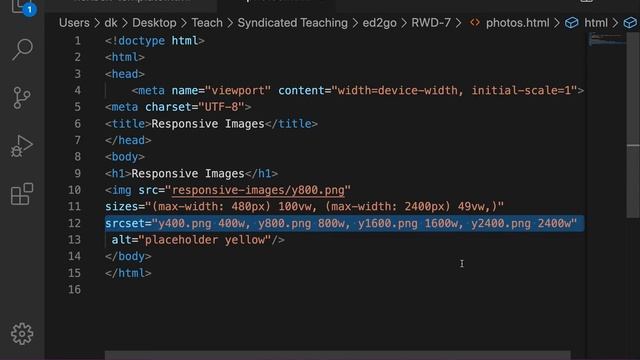Click the minimap code preview
The height and width of the screenshot is (360, 640).
pyautogui.click(x=607, y=39)
